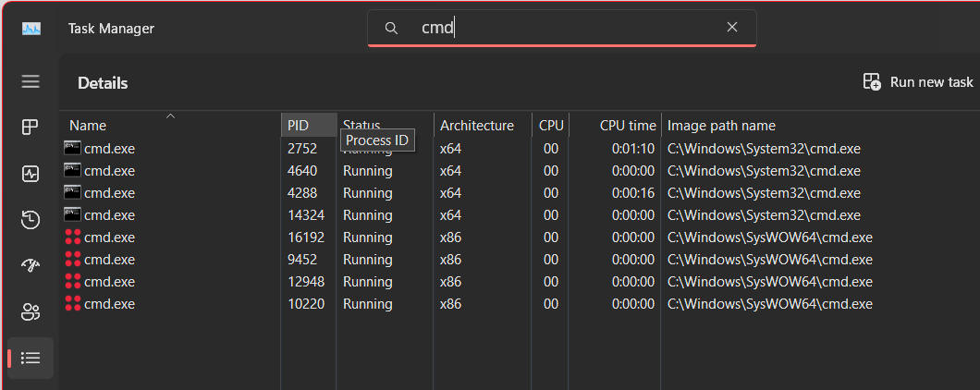980x390 pixels.
Task: Select PID cell 16192
Action: (x=306, y=238)
